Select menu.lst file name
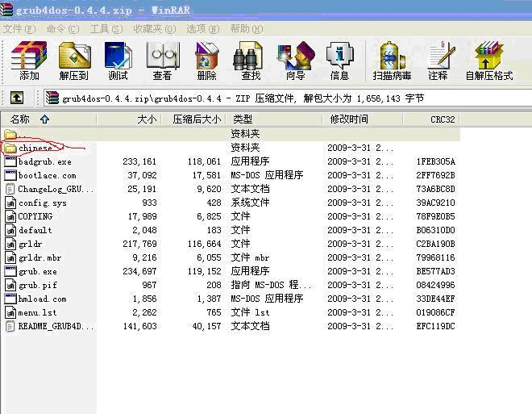The width and height of the screenshot is (532, 414). [x=37, y=312]
